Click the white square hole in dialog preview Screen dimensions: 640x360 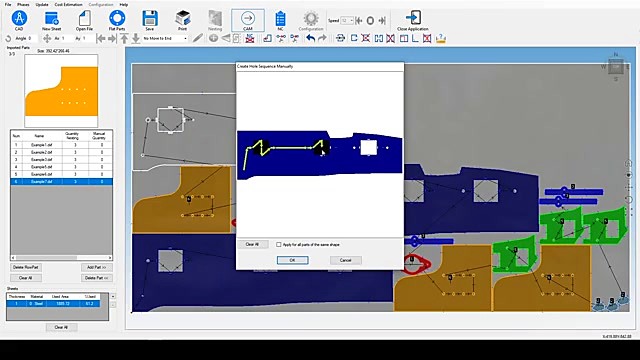coord(369,147)
